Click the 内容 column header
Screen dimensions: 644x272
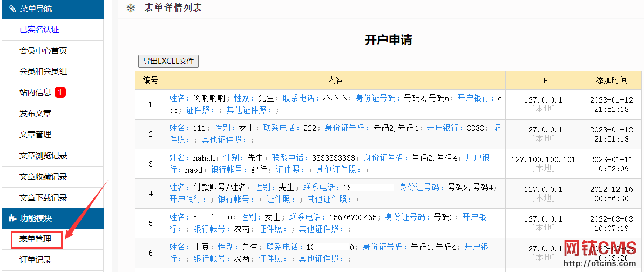click(x=336, y=81)
